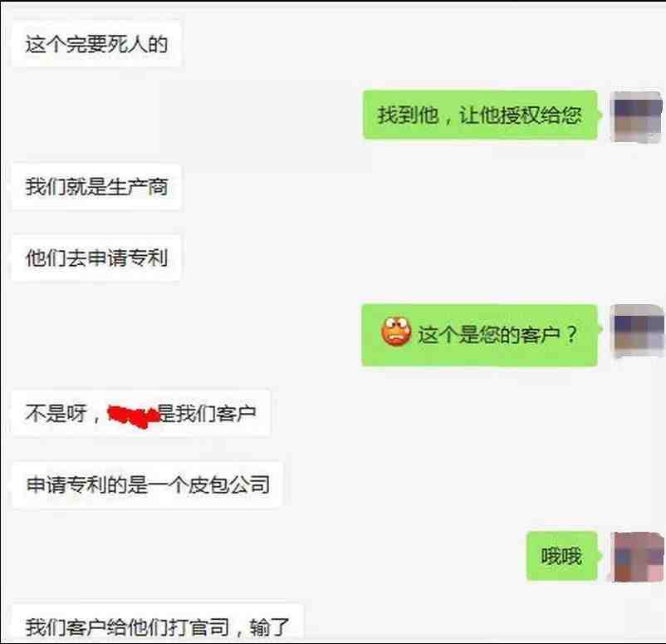
Task: Select the green '哦哦' reply bubble
Action: (x=561, y=556)
